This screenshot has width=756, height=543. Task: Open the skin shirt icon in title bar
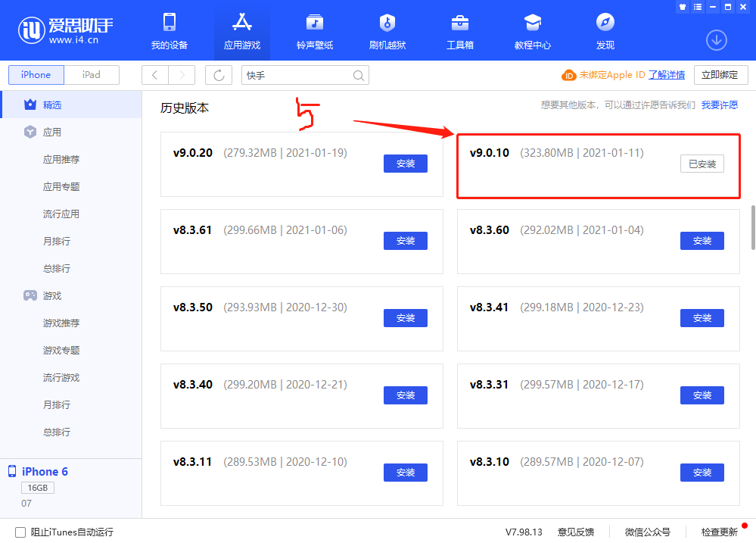[x=683, y=7]
